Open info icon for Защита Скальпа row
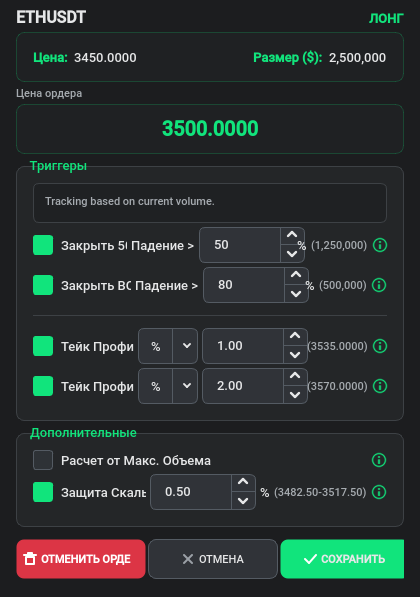This screenshot has width=420, height=597. tap(379, 492)
